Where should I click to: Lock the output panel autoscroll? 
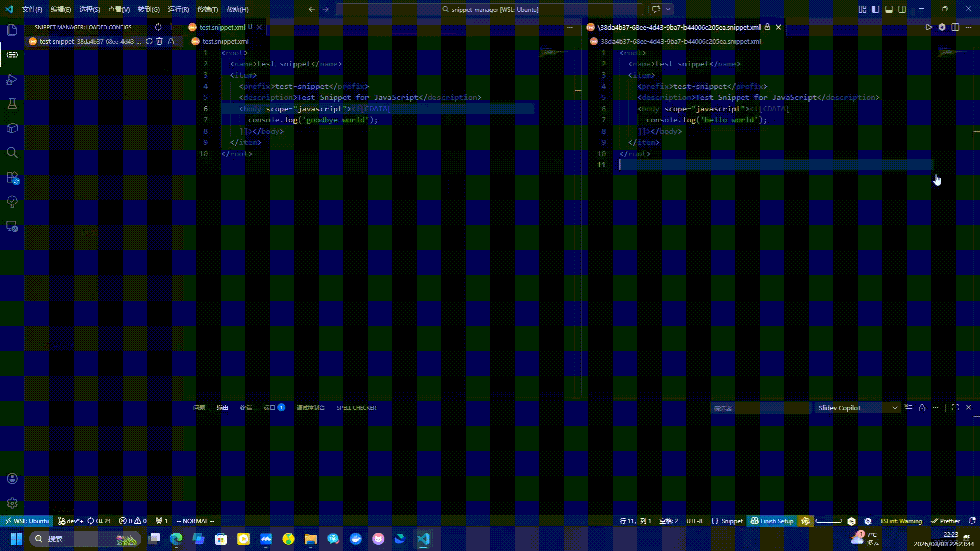coord(921,408)
